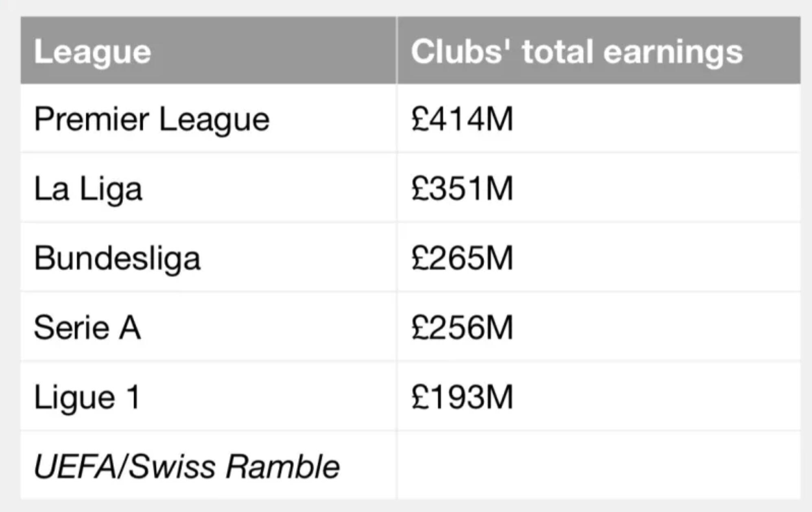The width and height of the screenshot is (812, 512).
Task: Click the word UEFA in the source credit
Action: pos(75,466)
